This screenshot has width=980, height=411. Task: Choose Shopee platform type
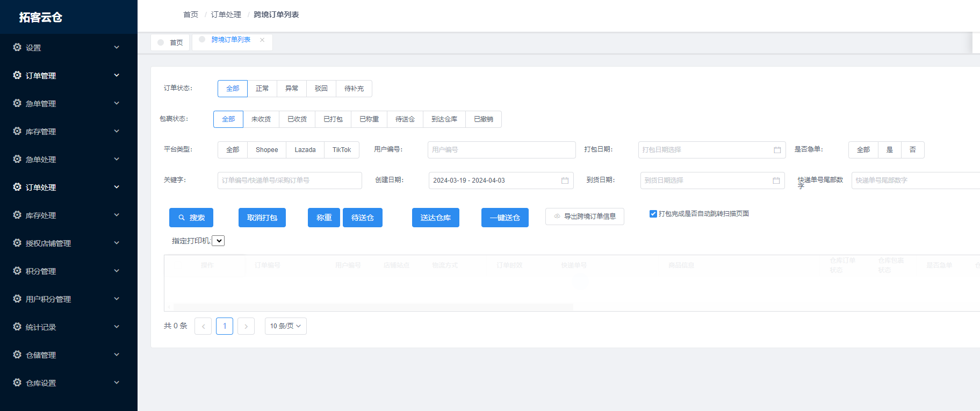(x=267, y=150)
